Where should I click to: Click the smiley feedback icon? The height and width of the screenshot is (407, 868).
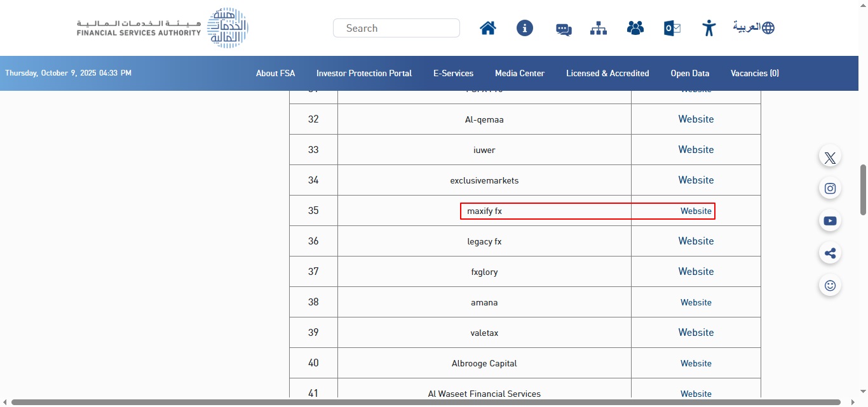pyautogui.click(x=830, y=286)
